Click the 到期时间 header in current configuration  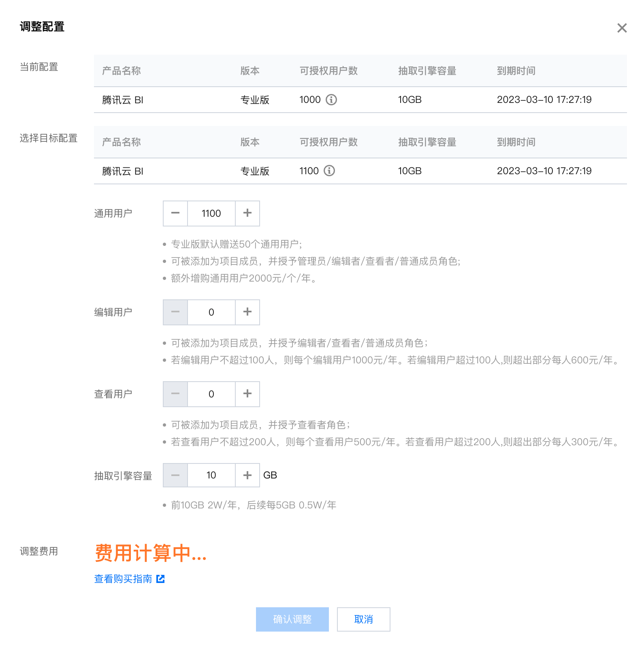pyautogui.click(x=516, y=71)
